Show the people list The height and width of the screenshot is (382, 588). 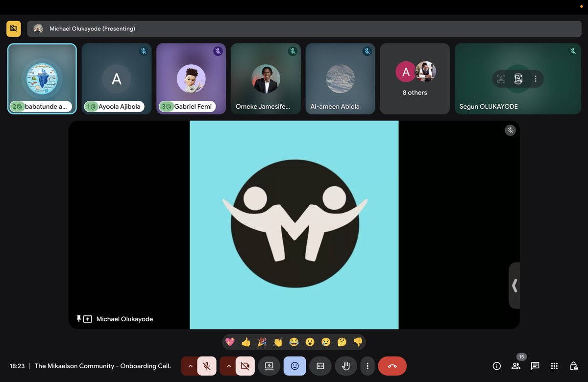pos(516,366)
